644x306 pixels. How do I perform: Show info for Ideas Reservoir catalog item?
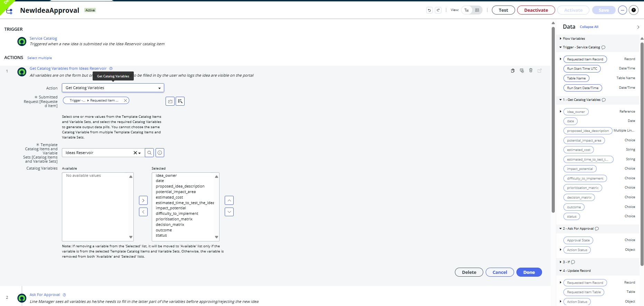tap(160, 153)
